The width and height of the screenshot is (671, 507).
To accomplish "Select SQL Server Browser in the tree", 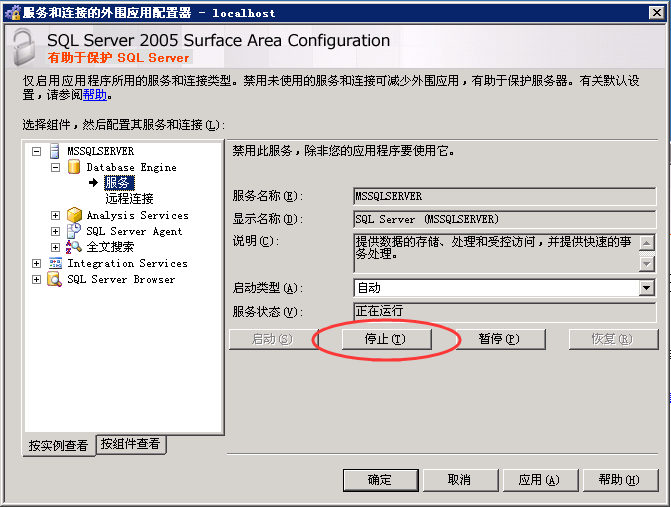I will click(121, 279).
